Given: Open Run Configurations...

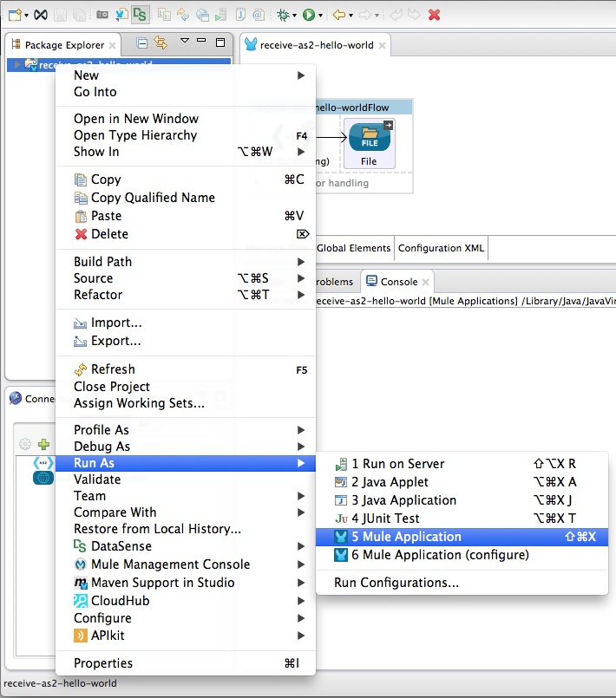Looking at the screenshot, I should 462,583.
